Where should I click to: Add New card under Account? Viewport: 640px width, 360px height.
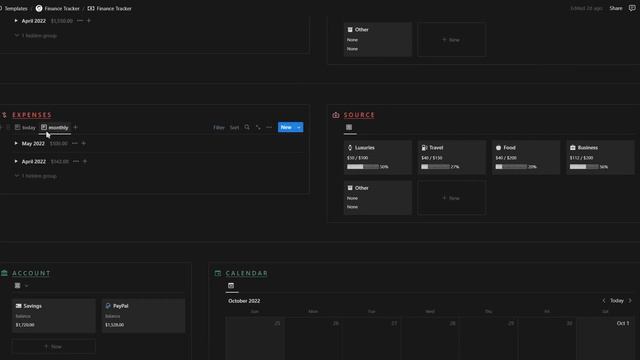coord(53,347)
